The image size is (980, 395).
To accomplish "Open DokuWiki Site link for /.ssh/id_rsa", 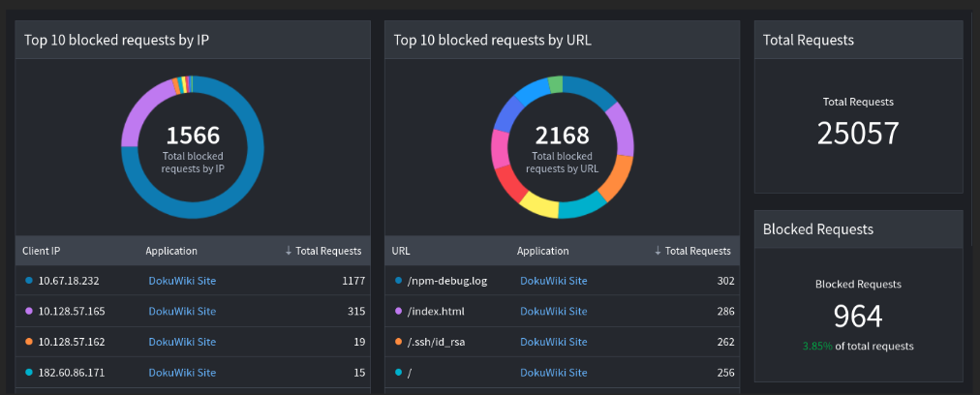I will tap(553, 342).
